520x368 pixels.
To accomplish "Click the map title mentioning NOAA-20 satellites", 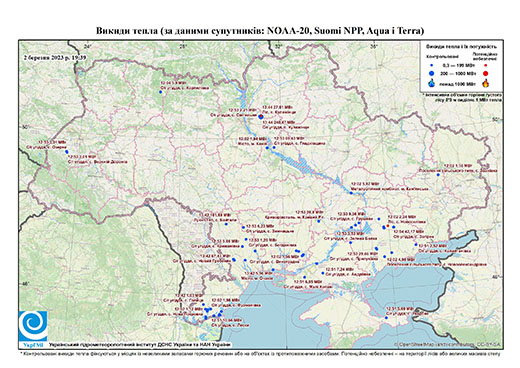I will [260, 31].
